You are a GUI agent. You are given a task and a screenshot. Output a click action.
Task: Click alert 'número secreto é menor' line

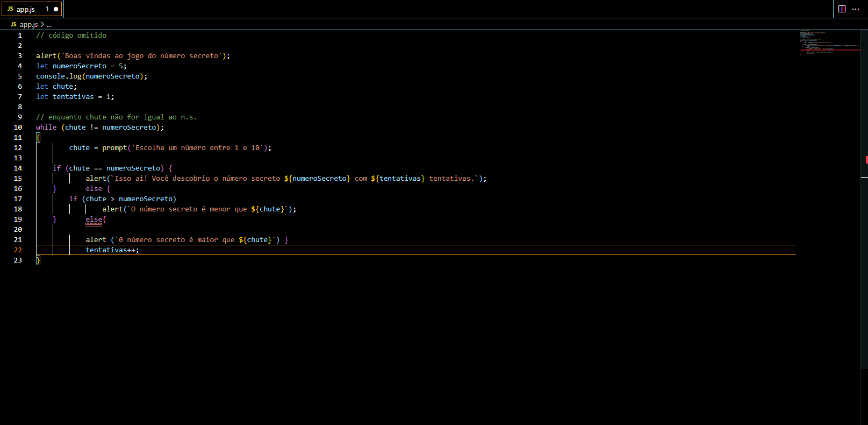pyautogui.click(x=199, y=209)
